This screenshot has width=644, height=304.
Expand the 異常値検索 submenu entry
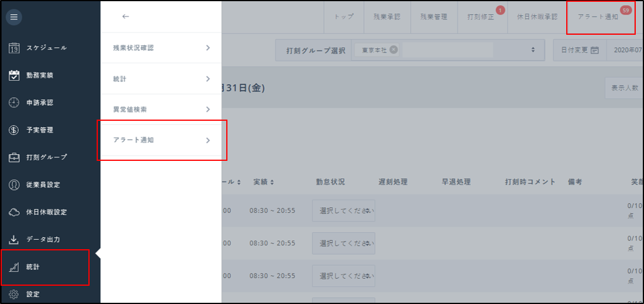(161, 110)
